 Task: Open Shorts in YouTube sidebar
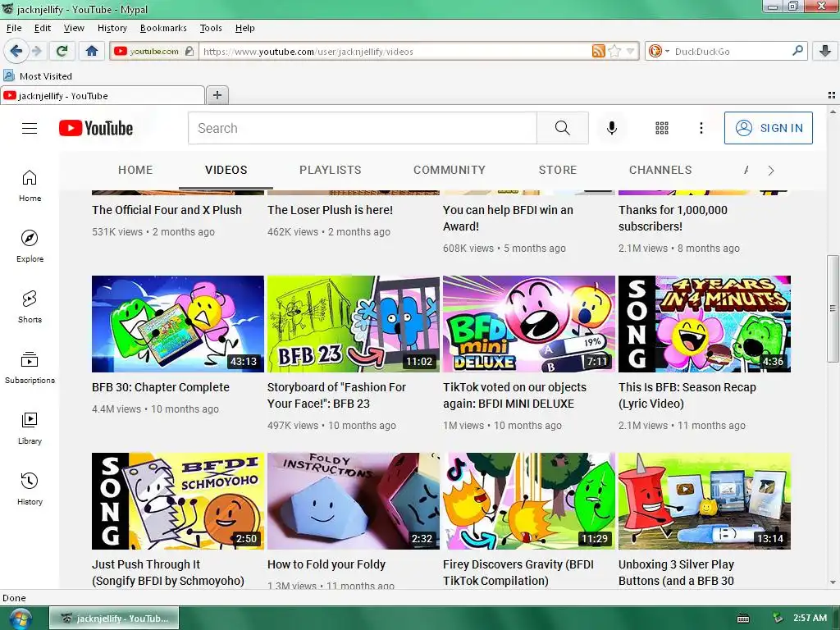tap(30, 307)
